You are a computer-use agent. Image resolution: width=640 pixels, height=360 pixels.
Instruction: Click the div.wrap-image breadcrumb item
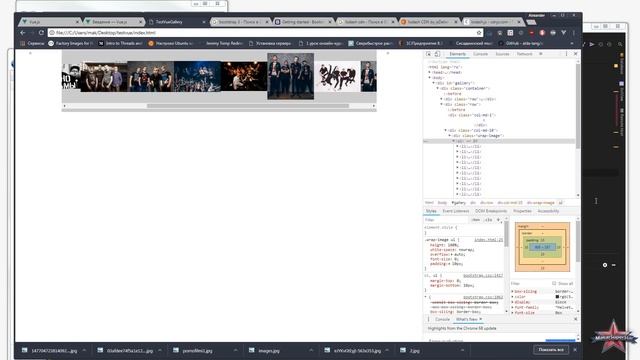[x=540, y=202]
